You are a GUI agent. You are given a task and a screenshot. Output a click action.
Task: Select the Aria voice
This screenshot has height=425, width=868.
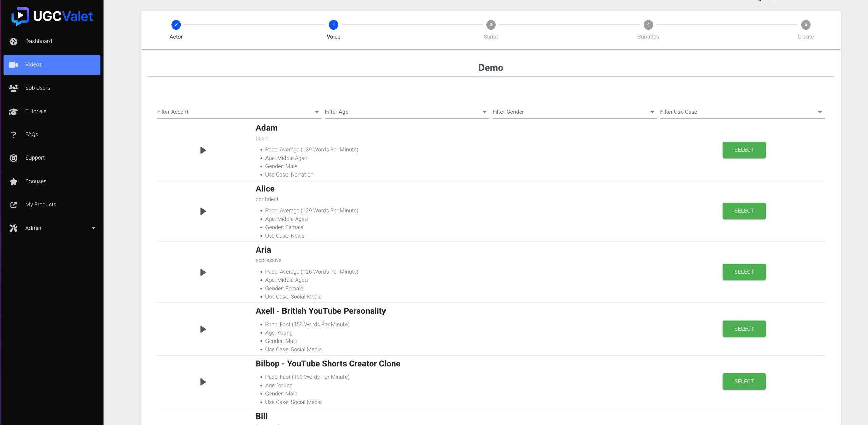[x=744, y=272]
